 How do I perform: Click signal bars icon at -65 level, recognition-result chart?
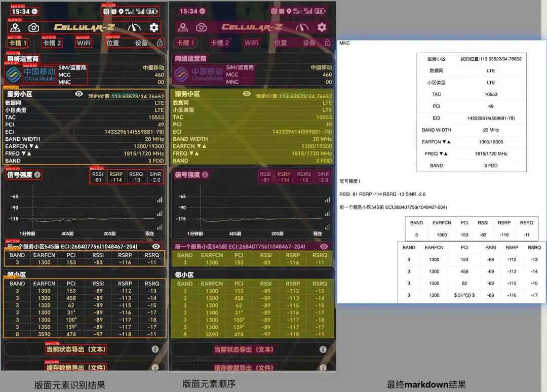pos(160,200)
